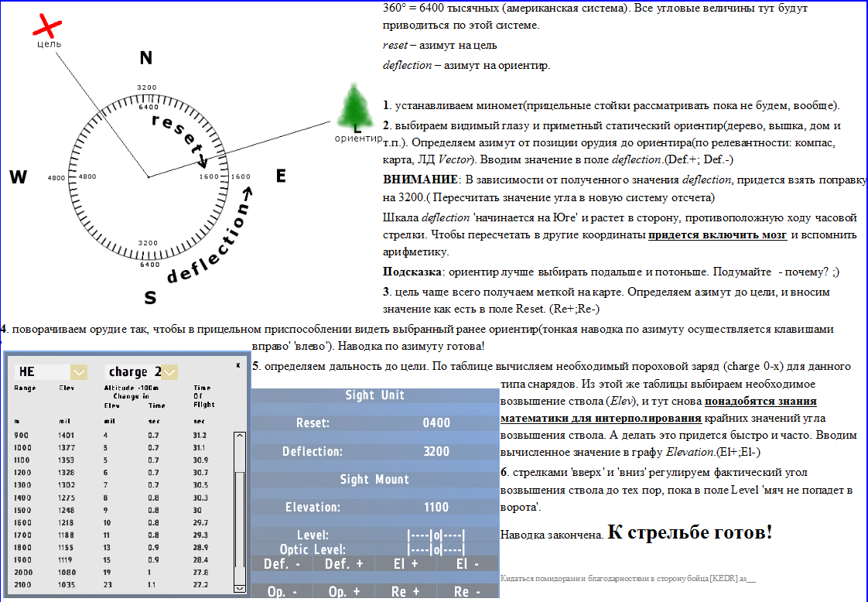Click the Sight Unit header
This screenshot has height=602, width=868.
(x=374, y=395)
